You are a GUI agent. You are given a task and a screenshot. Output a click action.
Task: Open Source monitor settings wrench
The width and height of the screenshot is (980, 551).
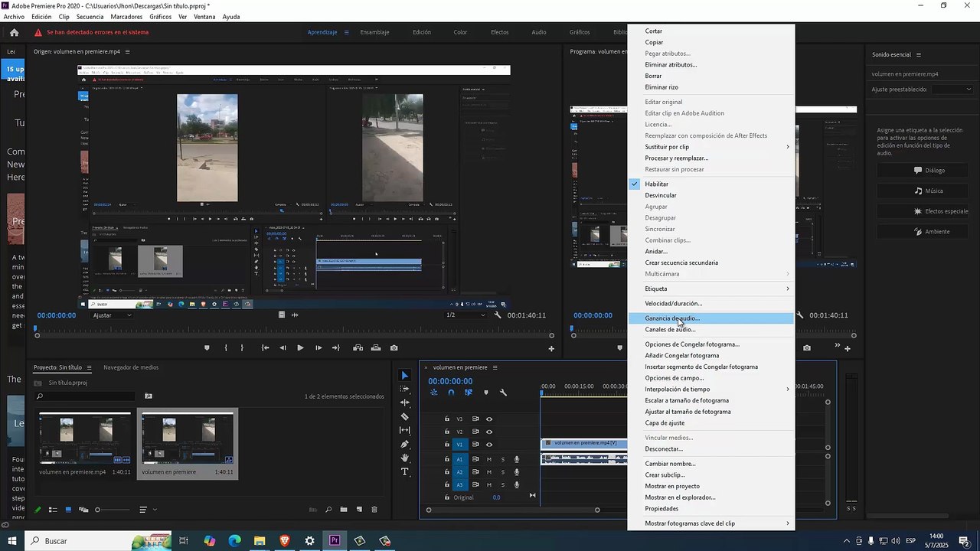pyautogui.click(x=498, y=315)
